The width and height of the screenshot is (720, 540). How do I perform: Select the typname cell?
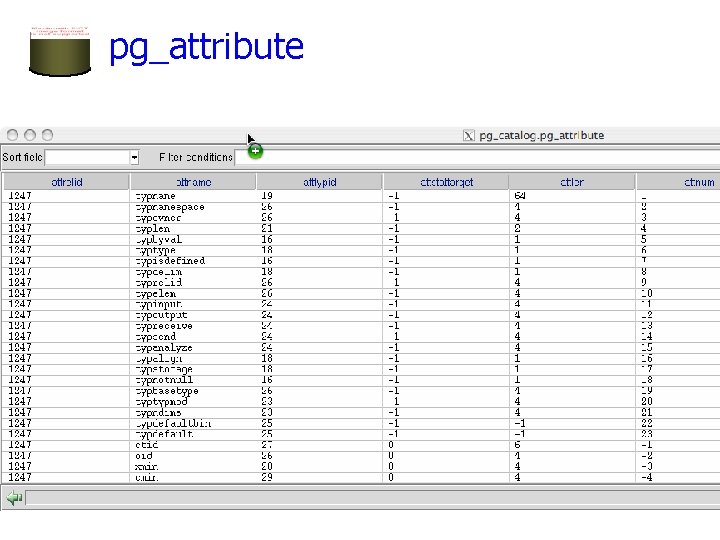193,196
